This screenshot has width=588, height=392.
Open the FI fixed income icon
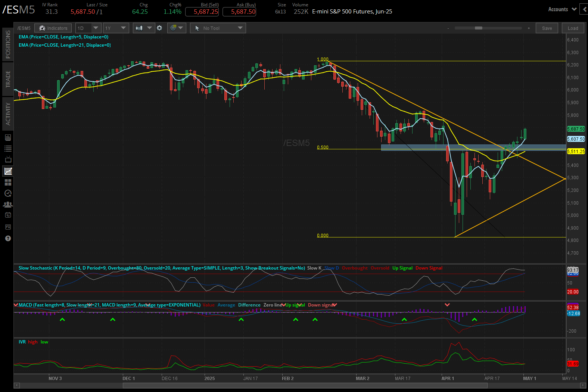[8, 227]
